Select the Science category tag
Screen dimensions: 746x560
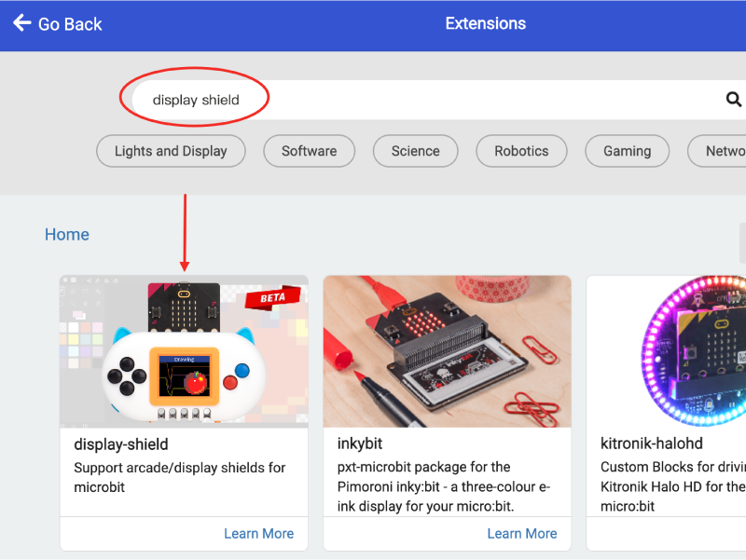[415, 151]
